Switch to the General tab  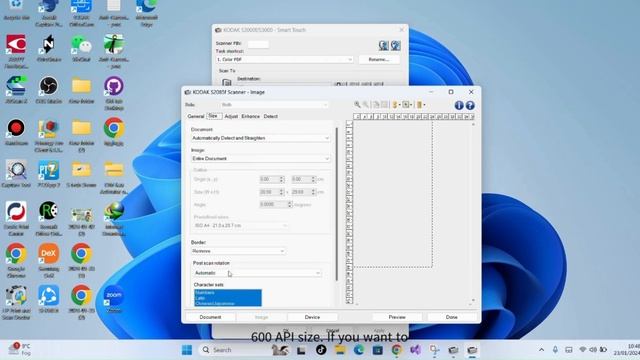pyautogui.click(x=196, y=116)
